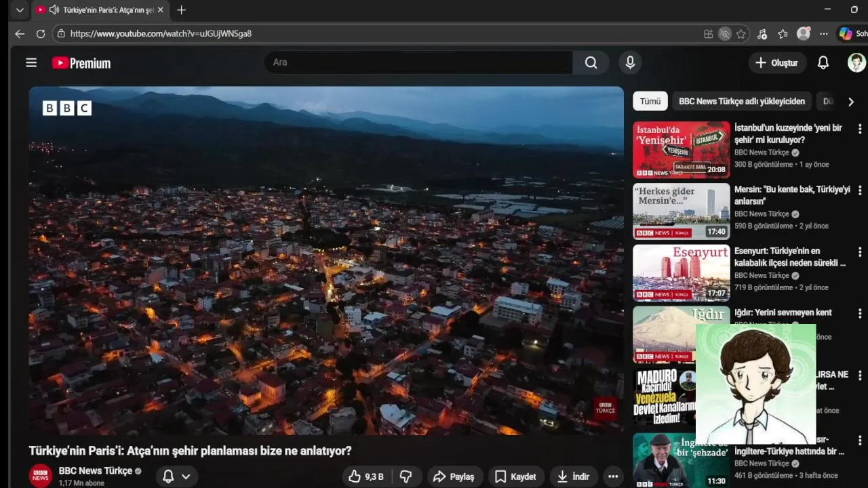Image resolution: width=868 pixels, height=488 pixels.
Task: Open Maduro Kaçırıldı video thumbnail
Action: tap(665, 396)
